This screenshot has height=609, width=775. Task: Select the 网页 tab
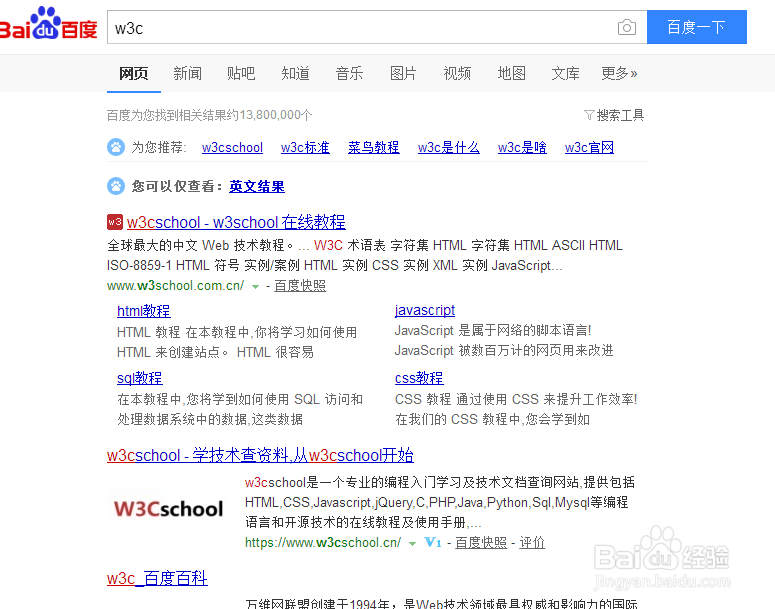point(133,73)
